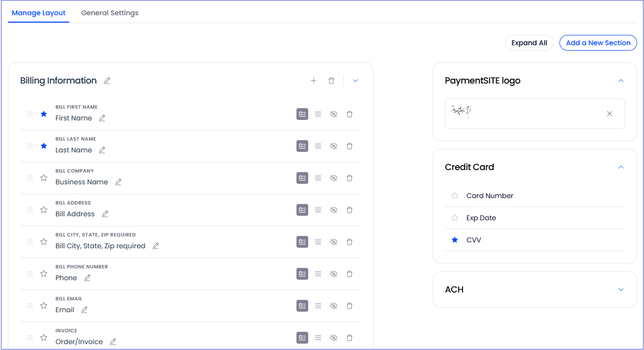Hide the Last Name field

click(x=334, y=146)
